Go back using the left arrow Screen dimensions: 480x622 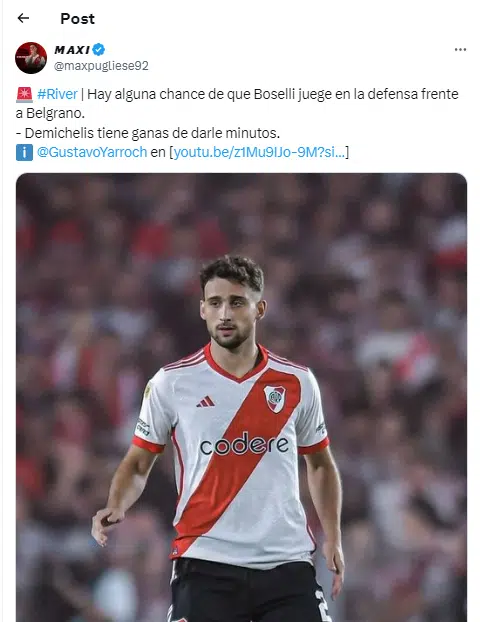pyautogui.click(x=23, y=18)
